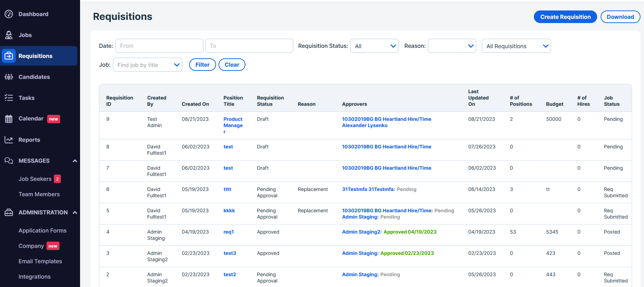Open Job Seekers messages

(x=35, y=179)
